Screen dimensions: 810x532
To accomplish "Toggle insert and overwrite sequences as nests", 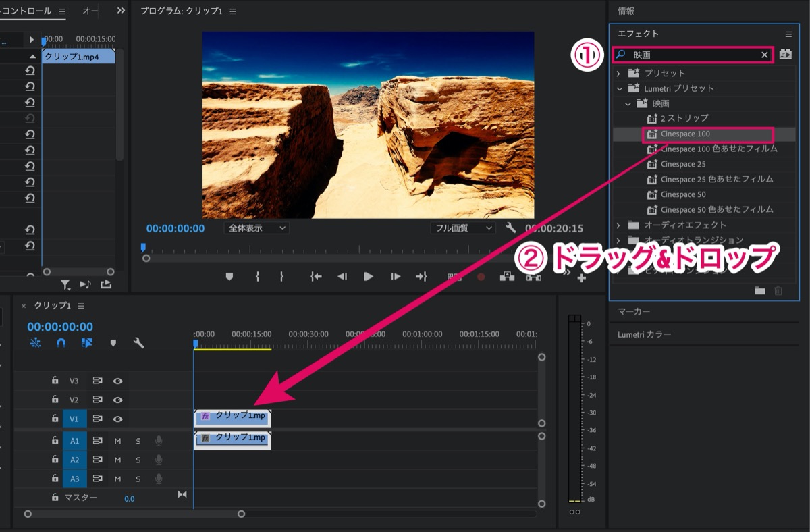I will pyautogui.click(x=36, y=343).
